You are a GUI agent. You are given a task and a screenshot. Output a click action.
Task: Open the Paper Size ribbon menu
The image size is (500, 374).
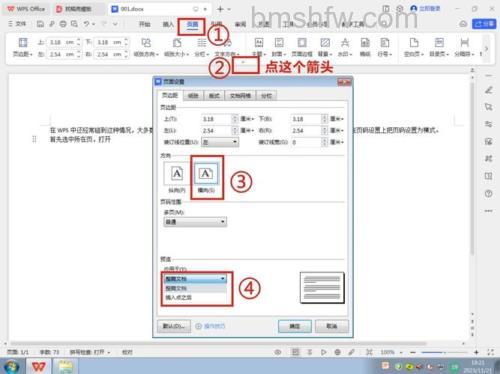[x=177, y=47]
